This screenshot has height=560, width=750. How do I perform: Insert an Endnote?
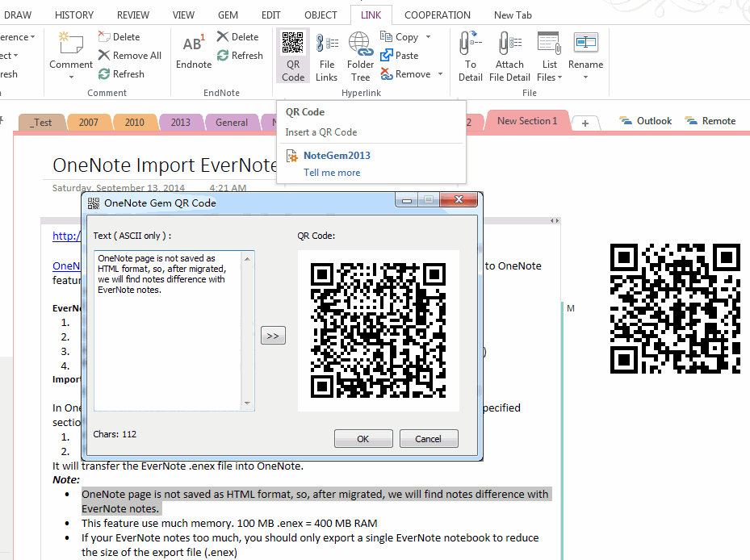click(194, 52)
